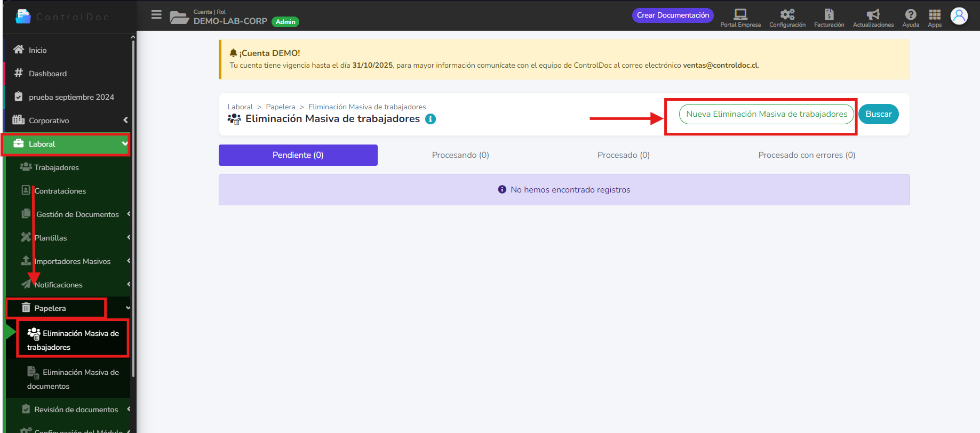The image size is (980, 433).
Task: Click the Inicio menu label
Action: coord(38,50)
